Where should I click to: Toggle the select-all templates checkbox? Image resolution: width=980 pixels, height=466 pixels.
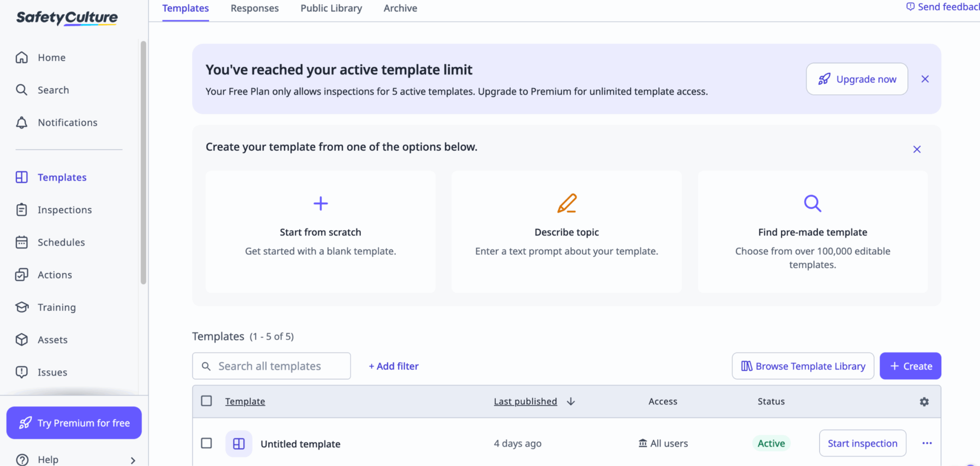coord(206,401)
